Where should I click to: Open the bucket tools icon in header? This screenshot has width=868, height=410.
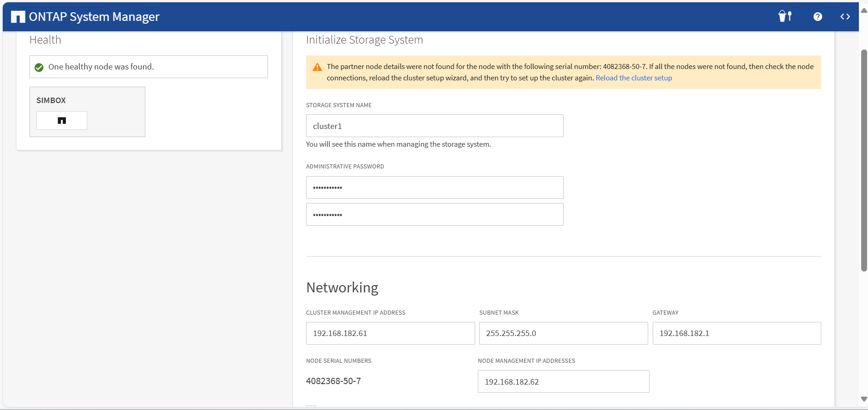pyautogui.click(x=784, y=16)
